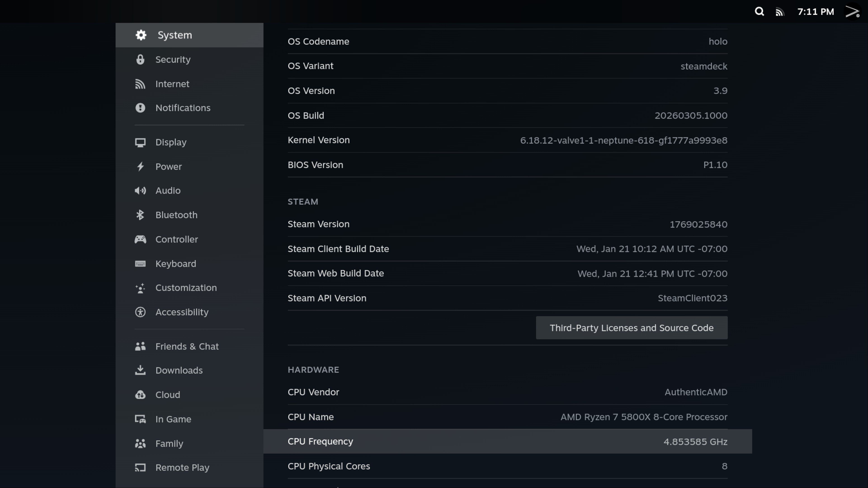Go to Notifications settings
Screen dimensions: 868x488
183,108
